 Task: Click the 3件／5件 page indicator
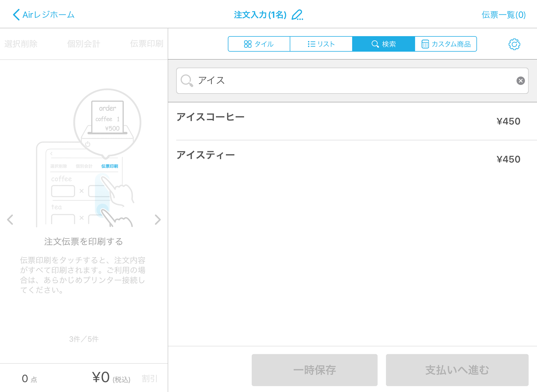coord(84,339)
